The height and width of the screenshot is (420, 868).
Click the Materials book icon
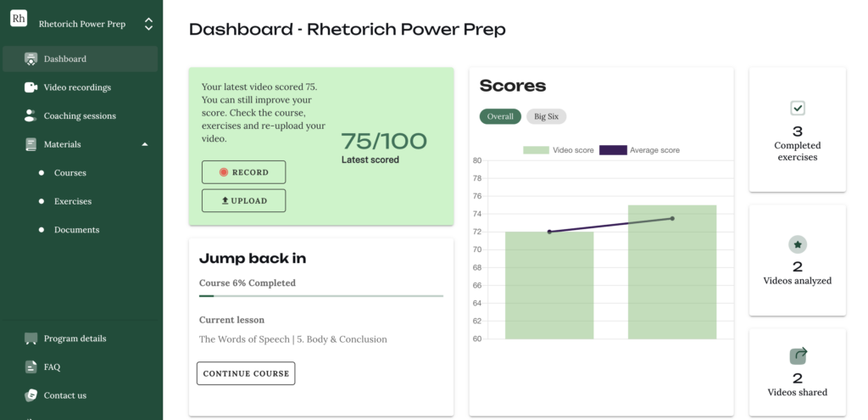31,144
